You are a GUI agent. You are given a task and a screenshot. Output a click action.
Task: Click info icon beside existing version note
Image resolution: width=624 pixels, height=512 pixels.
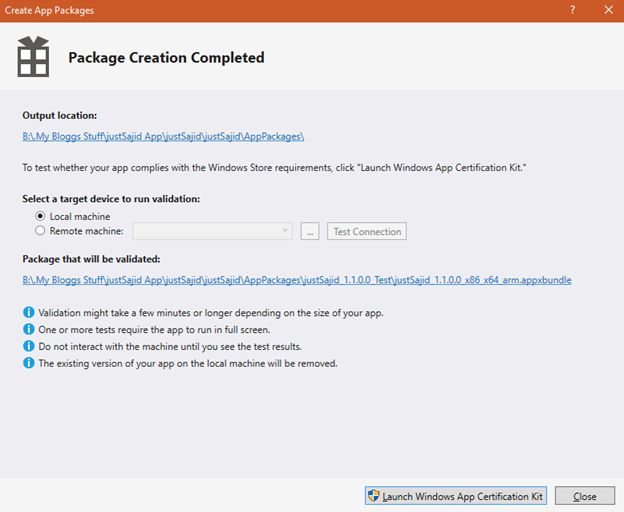29,363
